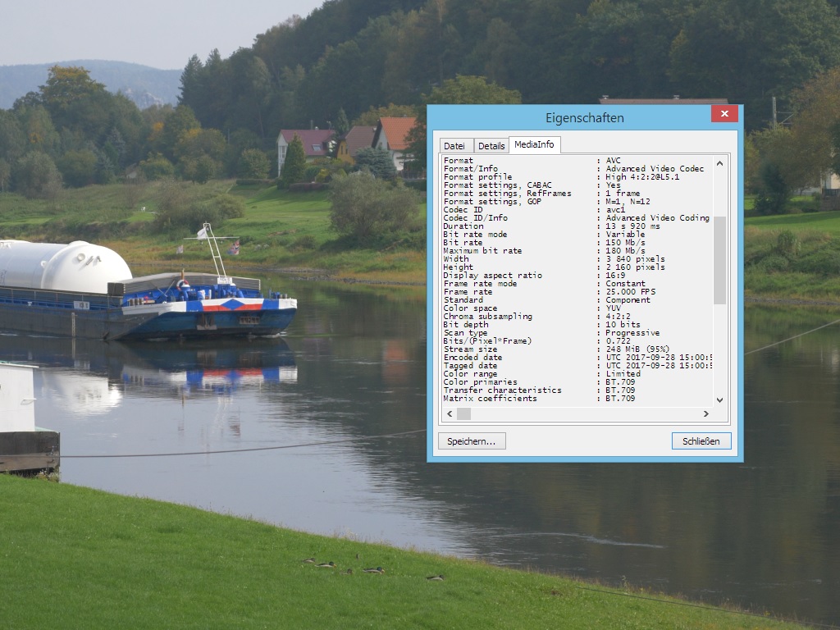The image size is (840, 630).
Task: Click the Speichern button
Action: pos(472,441)
